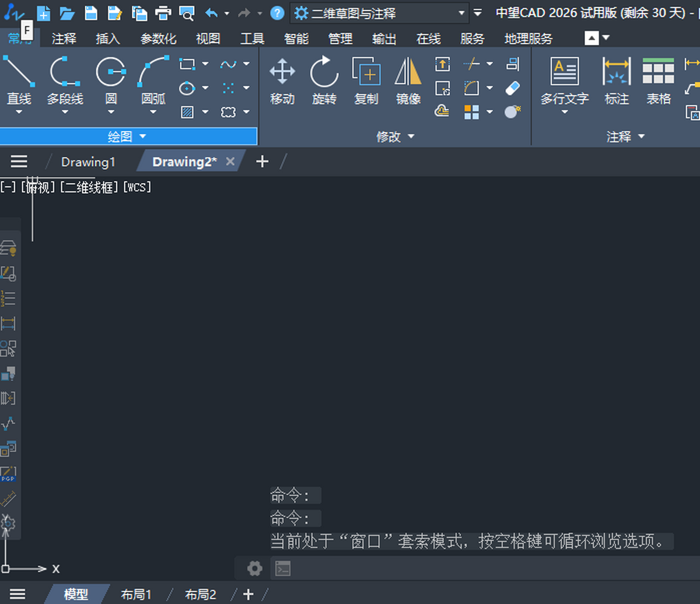Insert a 表格 (Table)
The width and height of the screenshot is (700, 604).
click(x=658, y=82)
